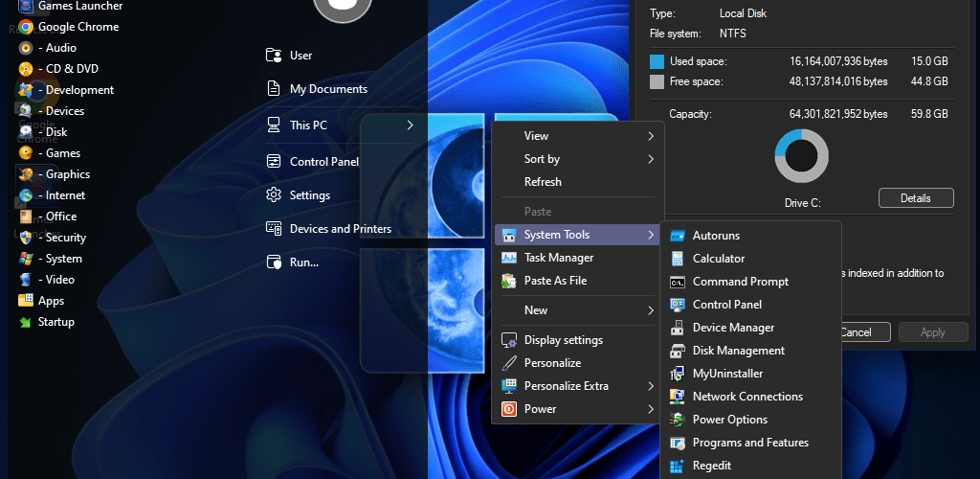The image size is (980, 479).
Task: Expand the Personalize Extra submenu
Action: click(x=577, y=386)
